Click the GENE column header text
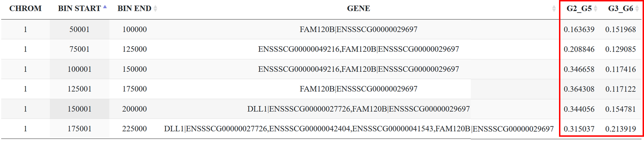Viewport: 644px width, 141px height. point(358,8)
